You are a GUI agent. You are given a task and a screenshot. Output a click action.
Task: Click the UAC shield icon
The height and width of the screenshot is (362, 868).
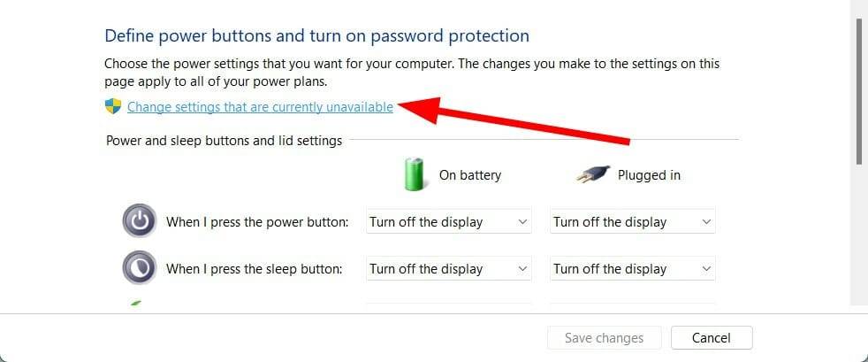112,107
